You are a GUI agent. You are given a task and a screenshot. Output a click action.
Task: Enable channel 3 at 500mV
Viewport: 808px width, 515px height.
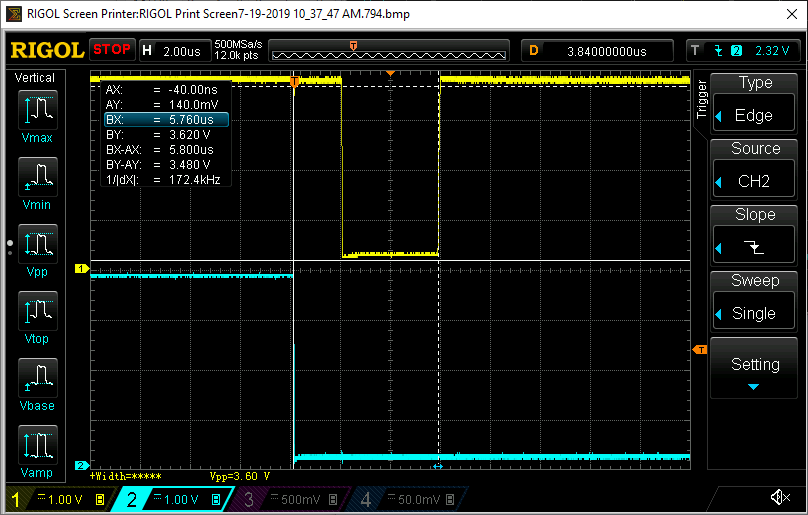[x=292, y=499]
